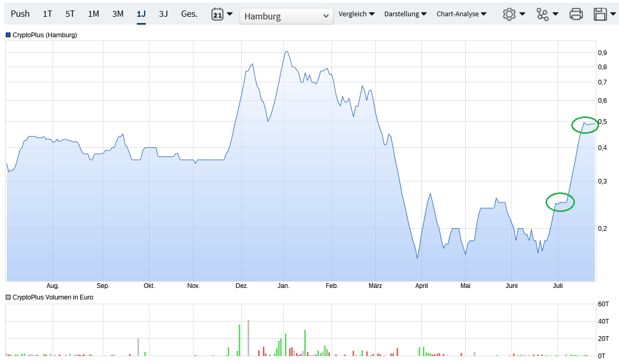Open the Darstellung dropdown menu

[x=405, y=14]
